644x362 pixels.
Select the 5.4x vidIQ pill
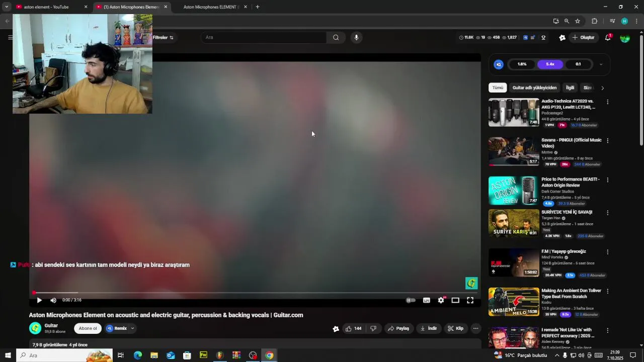pyautogui.click(x=550, y=64)
